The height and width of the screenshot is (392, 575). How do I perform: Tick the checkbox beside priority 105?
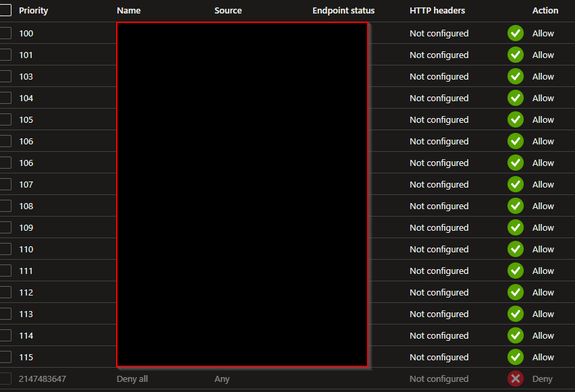tap(5, 120)
